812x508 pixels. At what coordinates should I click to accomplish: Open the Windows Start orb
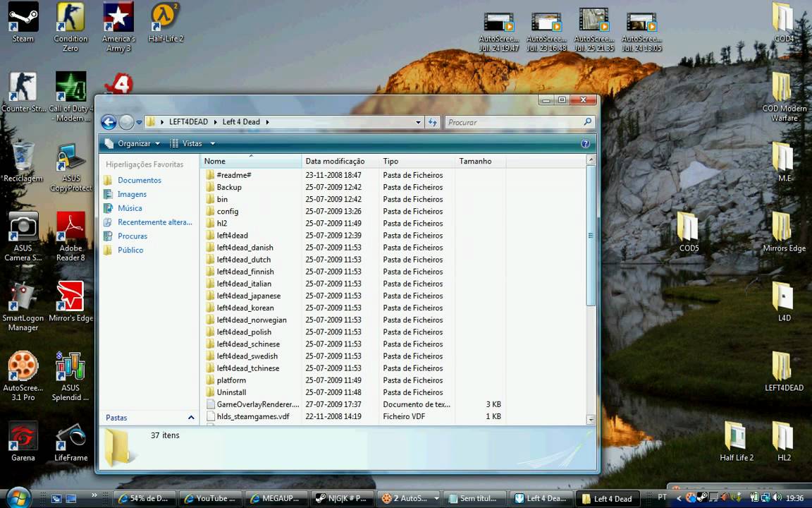(x=18, y=497)
